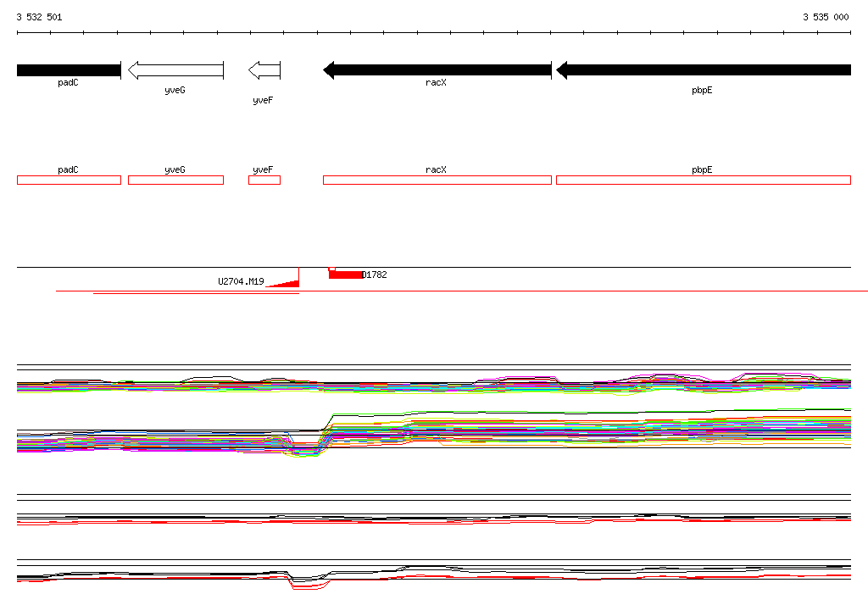Click the short red line below U2704.M19
This screenshot has height=605, width=868.
click(x=196, y=293)
